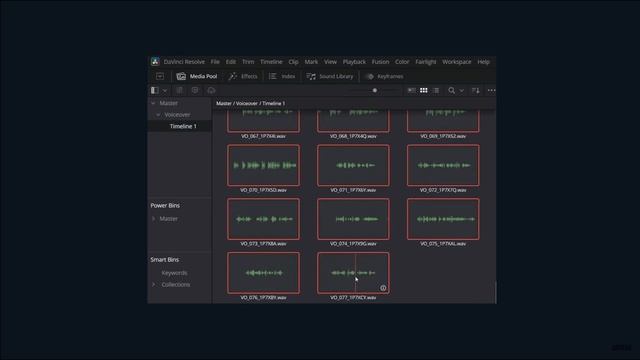Screen dimensions: 640x360
Task: Open the Workspace menu
Action: (457, 62)
